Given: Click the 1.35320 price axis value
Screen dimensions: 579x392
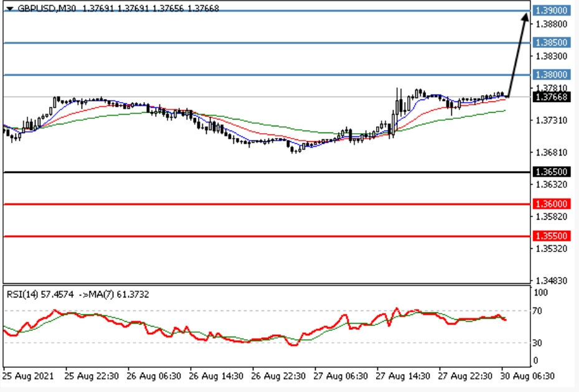Looking at the screenshot, I should (552, 249).
